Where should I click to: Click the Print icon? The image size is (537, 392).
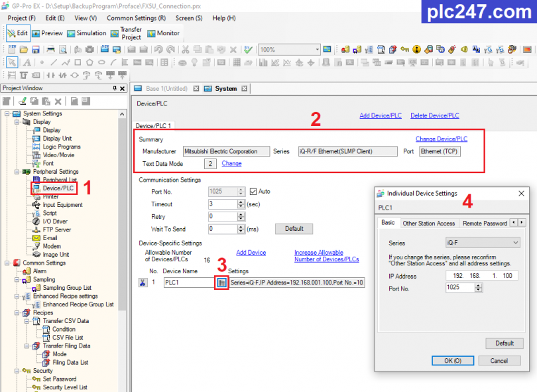coord(50,50)
